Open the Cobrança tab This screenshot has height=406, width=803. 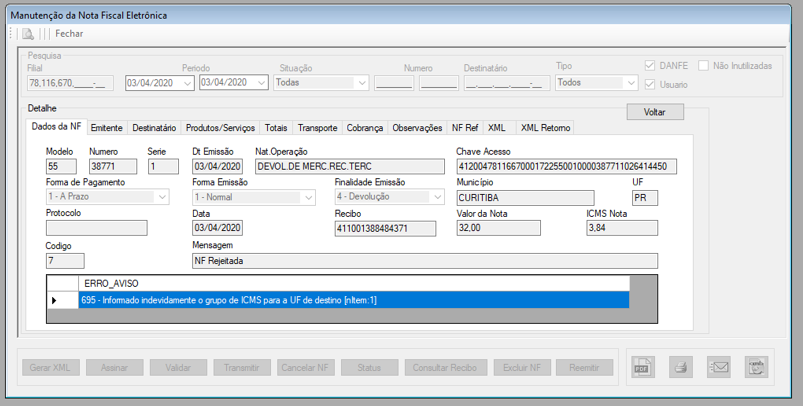[x=365, y=128]
